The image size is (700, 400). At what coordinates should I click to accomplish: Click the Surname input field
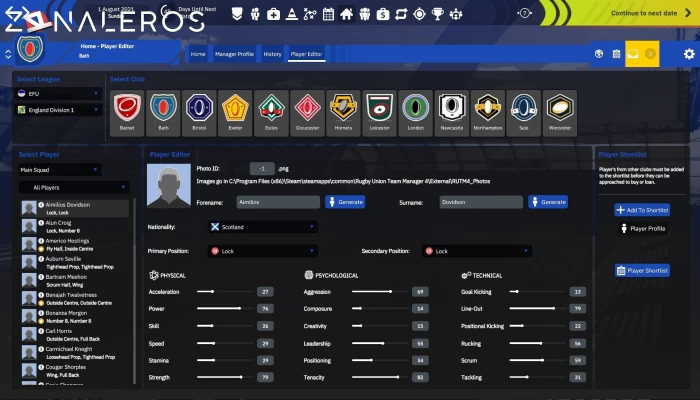click(481, 202)
